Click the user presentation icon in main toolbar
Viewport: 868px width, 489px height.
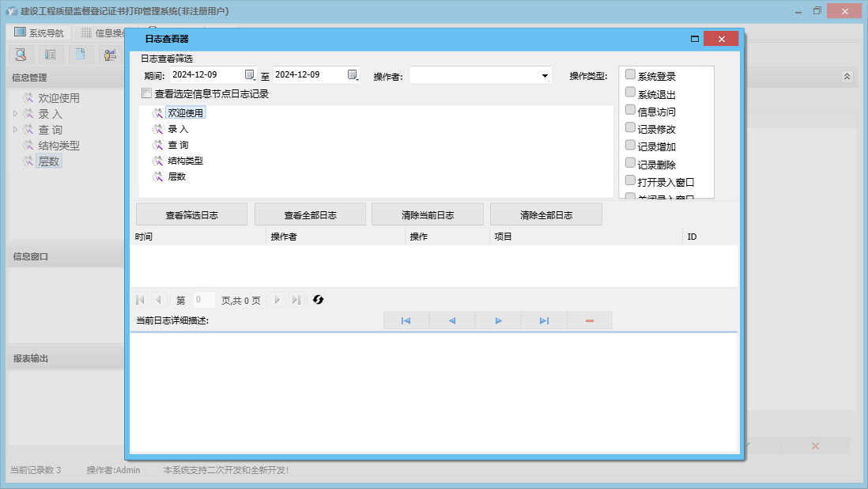pos(110,55)
